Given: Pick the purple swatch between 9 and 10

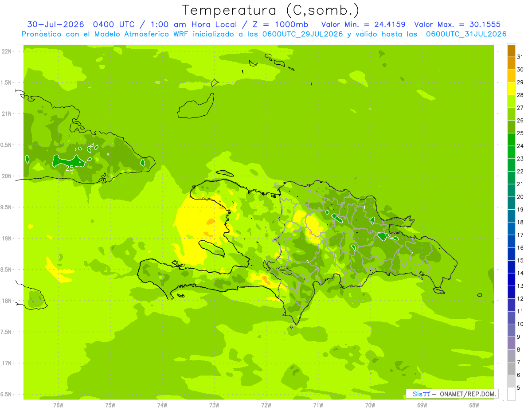Looking at the screenshot, I should click(x=511, y=330).
